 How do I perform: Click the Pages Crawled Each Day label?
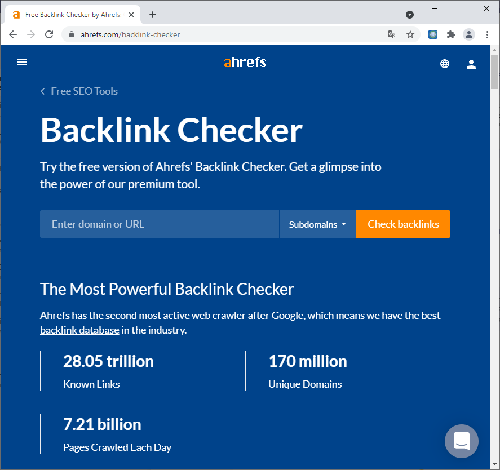pyautogui.click(x=117, y=447)
